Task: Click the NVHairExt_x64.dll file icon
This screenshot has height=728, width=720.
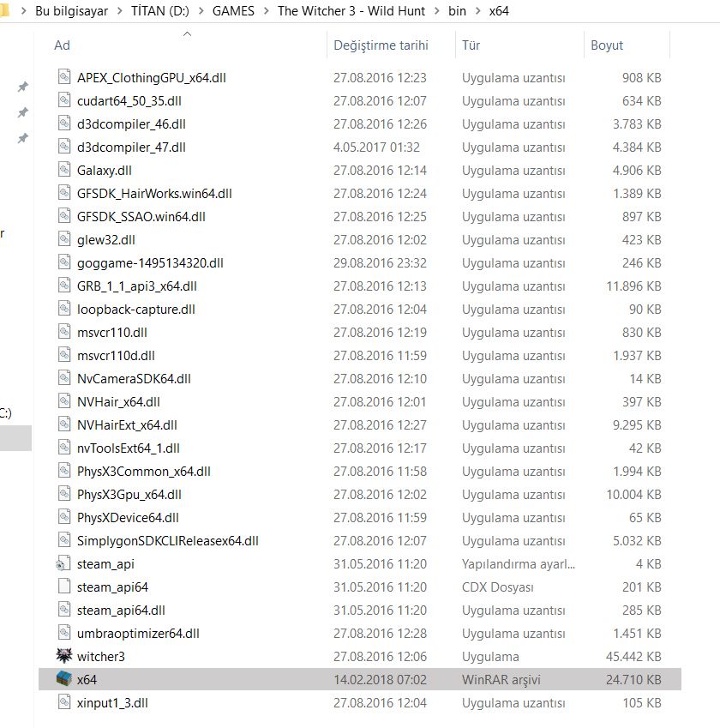Action: click(64, 424)
